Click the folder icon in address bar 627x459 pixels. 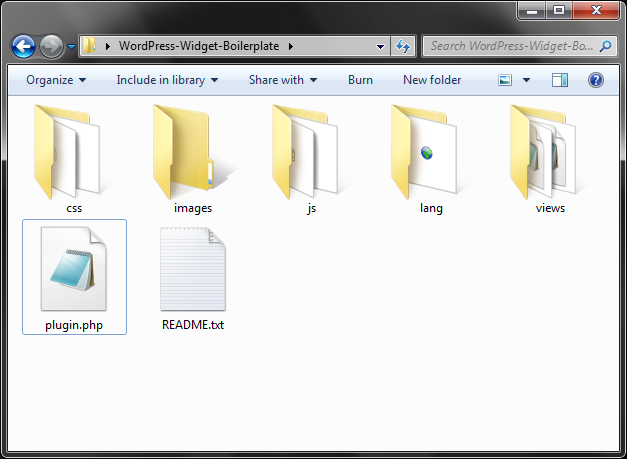(89, 46)
